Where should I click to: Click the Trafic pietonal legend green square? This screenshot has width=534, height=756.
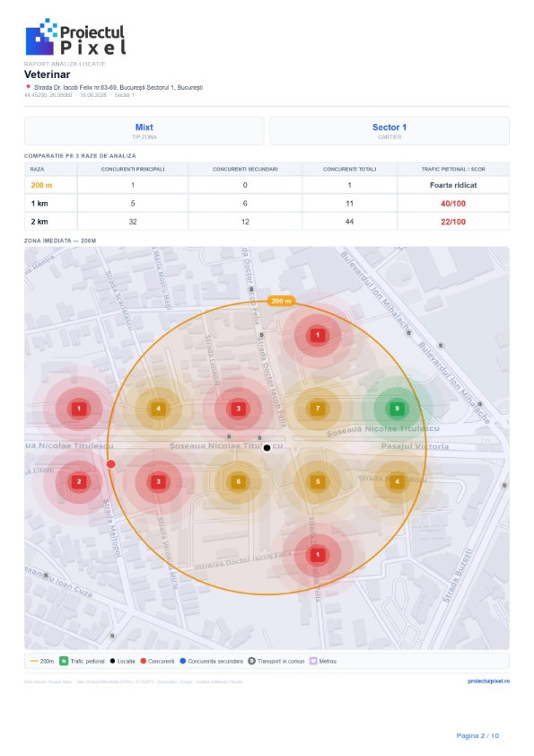tap(64, 661)
